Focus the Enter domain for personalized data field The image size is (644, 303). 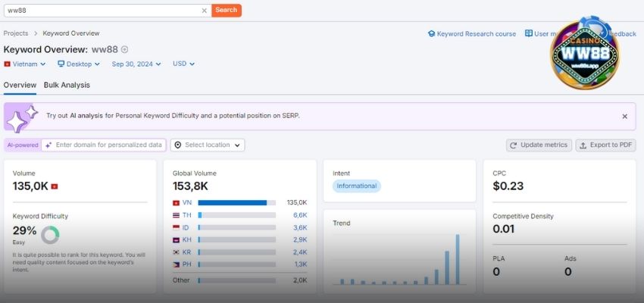tap(104, 145)
